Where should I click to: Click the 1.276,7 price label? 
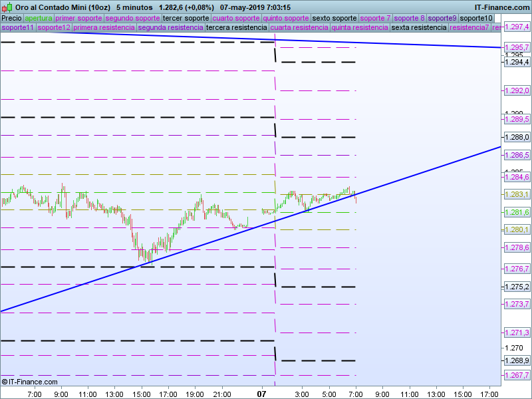point(517,269)
